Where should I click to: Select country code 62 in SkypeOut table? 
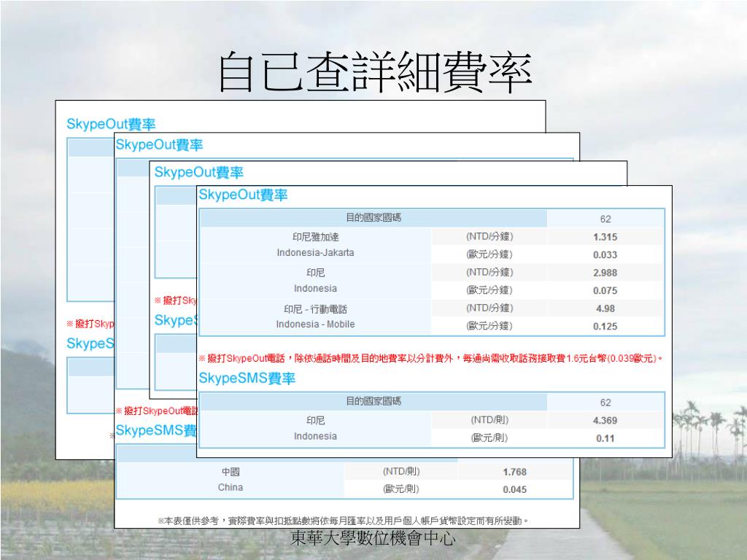click(x=605, y=219)
